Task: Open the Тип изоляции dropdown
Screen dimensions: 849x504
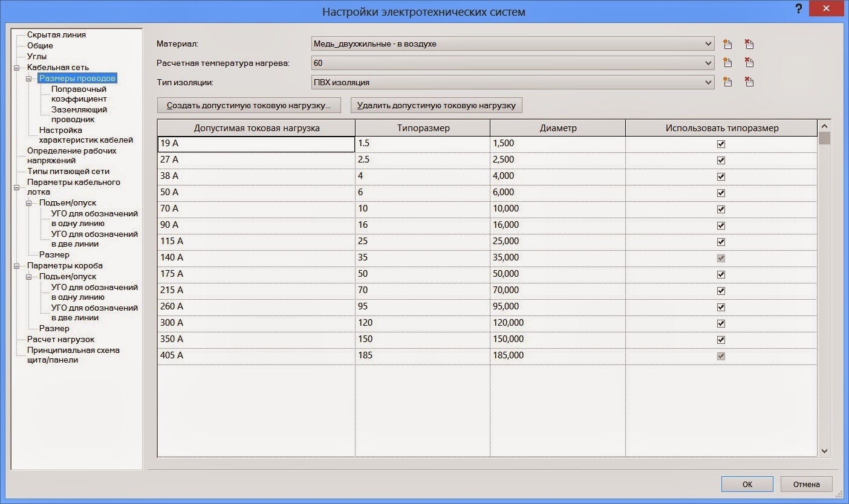Action: 709,82
